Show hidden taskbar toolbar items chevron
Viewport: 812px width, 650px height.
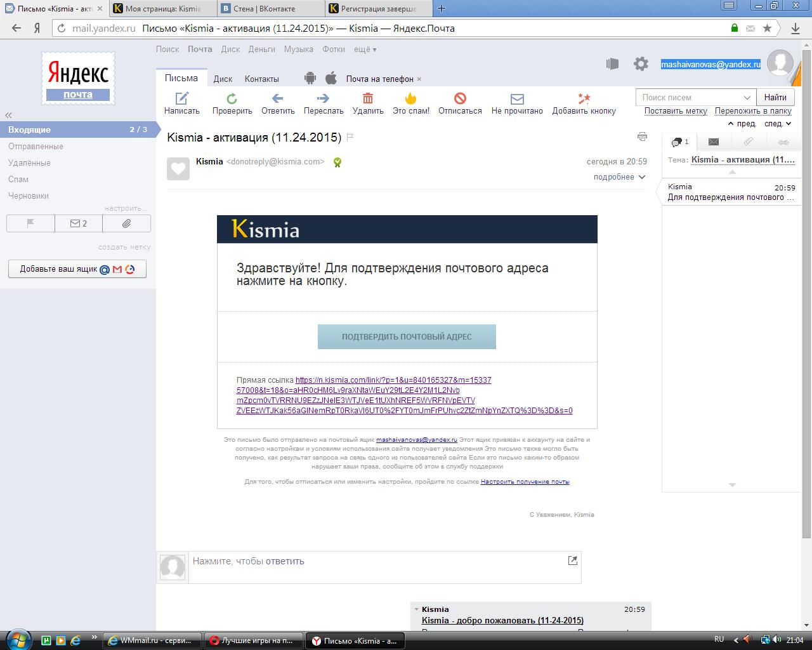(x=95, y=637)
